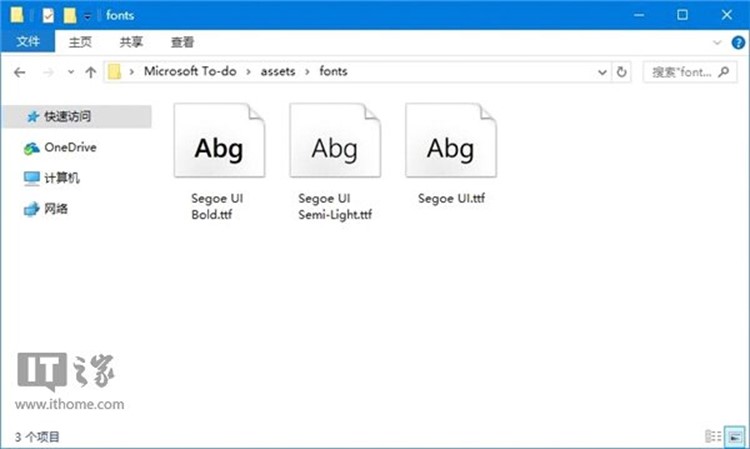Click the Properties checkmark icon in title bar
This screenshot has width=750, height=449.
(47, 15)
